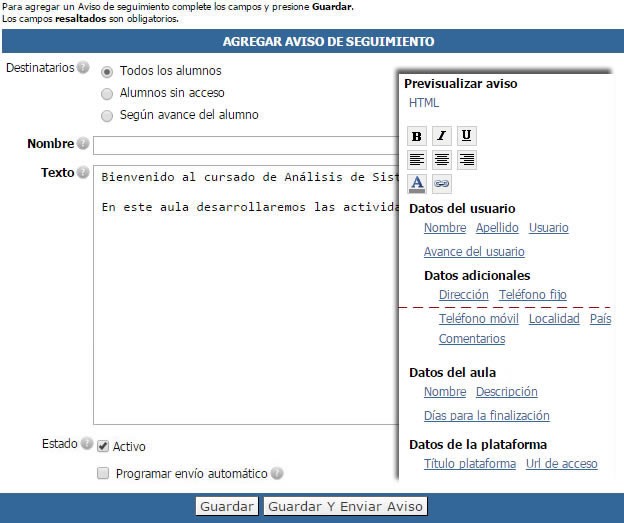Insert hyperlink with the link icon

click(x=441, y=184)
